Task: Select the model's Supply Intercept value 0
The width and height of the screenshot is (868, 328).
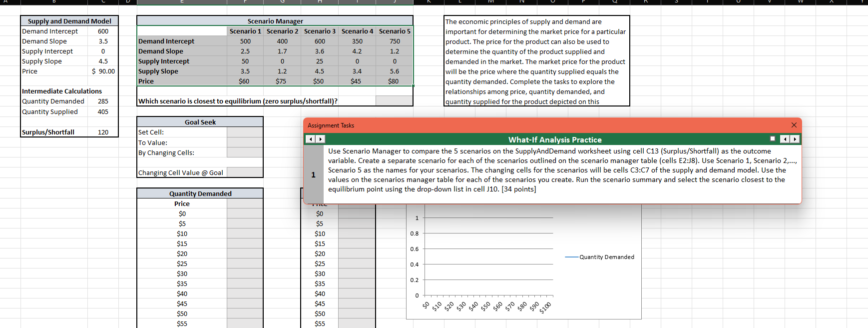Action: click(103, 51)
